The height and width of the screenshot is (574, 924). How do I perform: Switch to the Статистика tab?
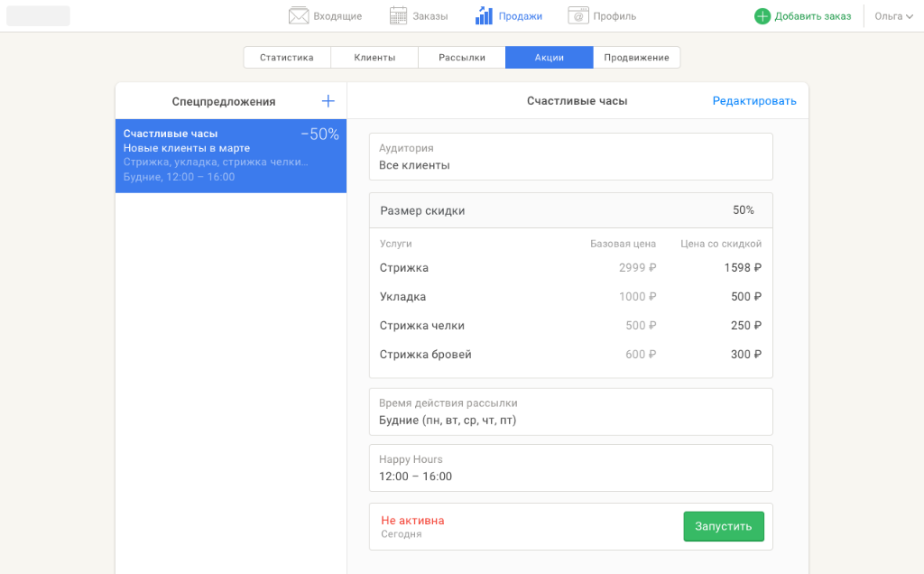coord(287,57)
